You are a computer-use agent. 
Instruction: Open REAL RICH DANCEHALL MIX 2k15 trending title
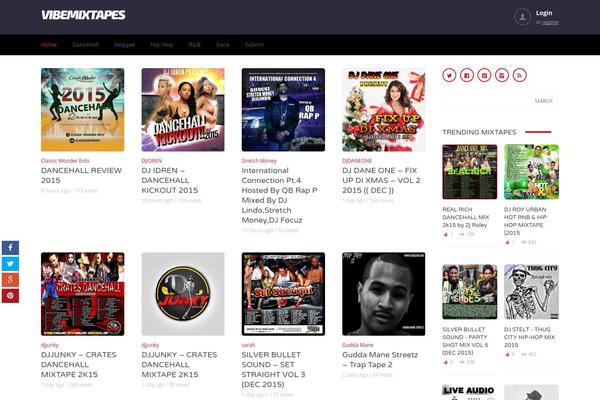coord(466,217)
